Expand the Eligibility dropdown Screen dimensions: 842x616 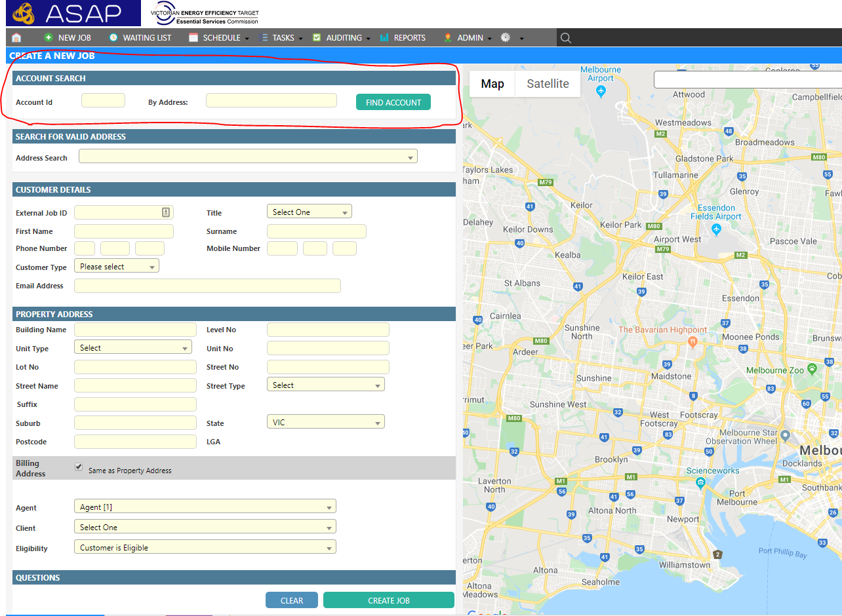click(x=205, y=547)
